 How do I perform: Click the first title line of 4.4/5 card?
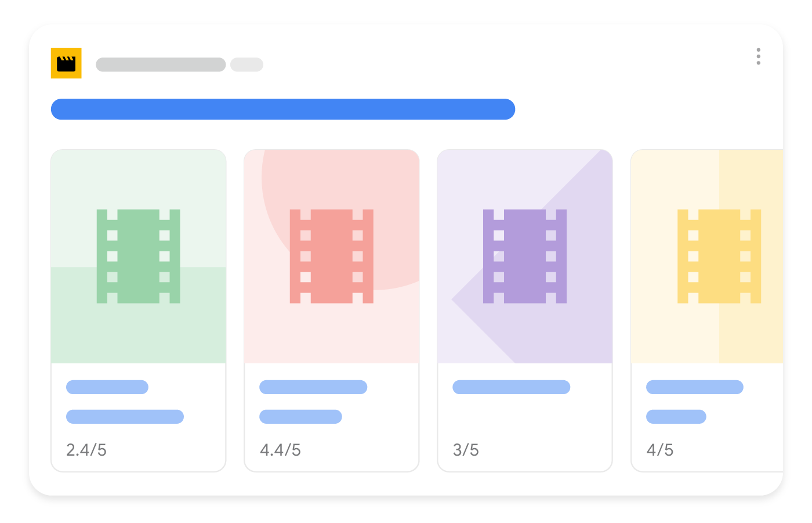tap(313, 387)
